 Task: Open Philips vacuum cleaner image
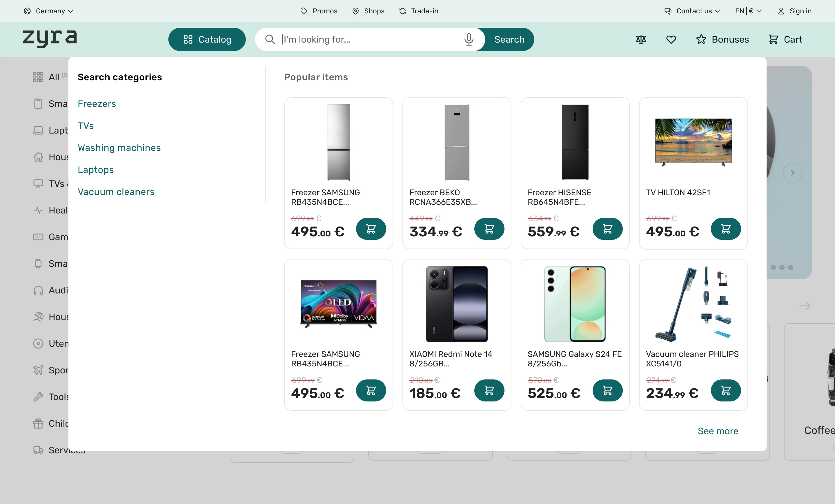tap(693, 304)
